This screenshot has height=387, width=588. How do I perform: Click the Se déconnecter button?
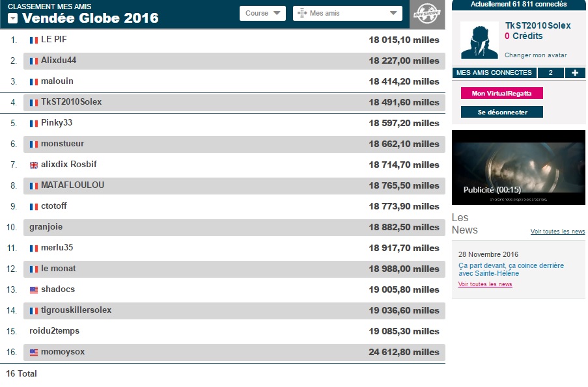click(x=501, y=113)
